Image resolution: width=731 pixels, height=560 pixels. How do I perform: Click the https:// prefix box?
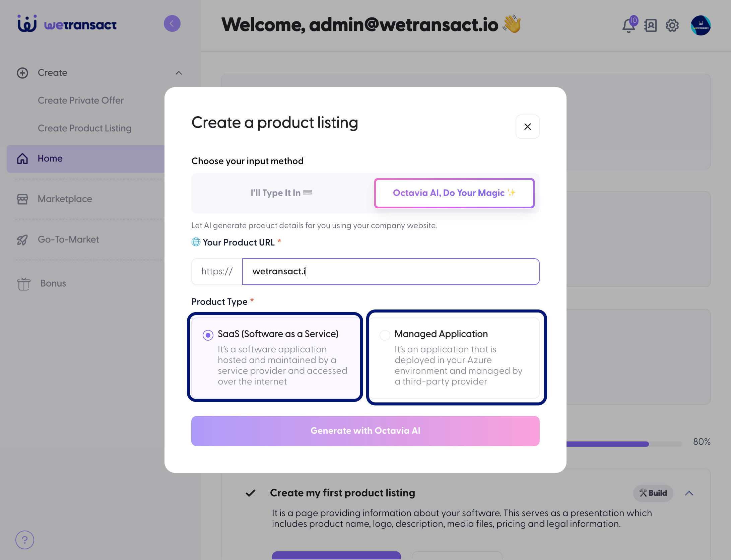(217, 272)
